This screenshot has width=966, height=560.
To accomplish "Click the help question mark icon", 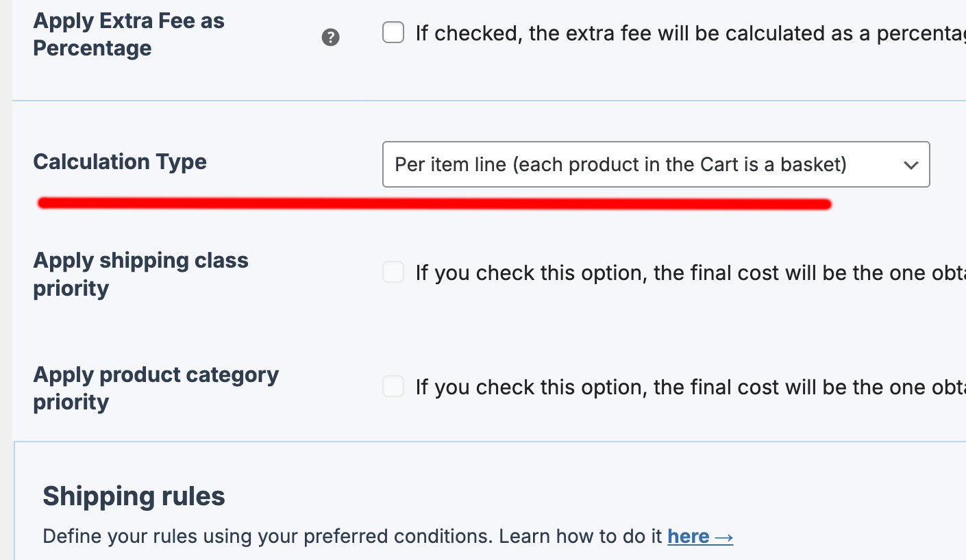I will (330, 38).
